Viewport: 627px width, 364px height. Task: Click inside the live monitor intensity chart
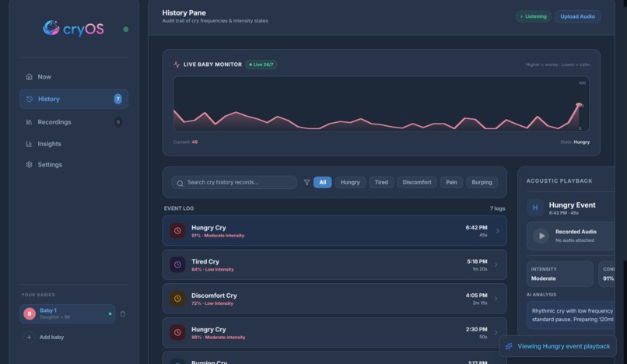pos(381,104)
